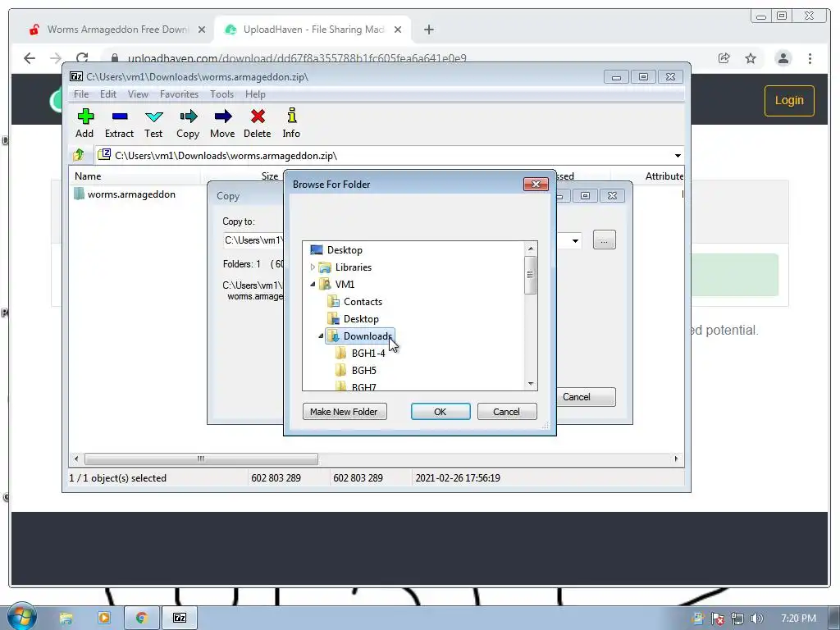
Task: Click the UploadHaven Login button
Action: pyautogui.click(x=789, y=101)
